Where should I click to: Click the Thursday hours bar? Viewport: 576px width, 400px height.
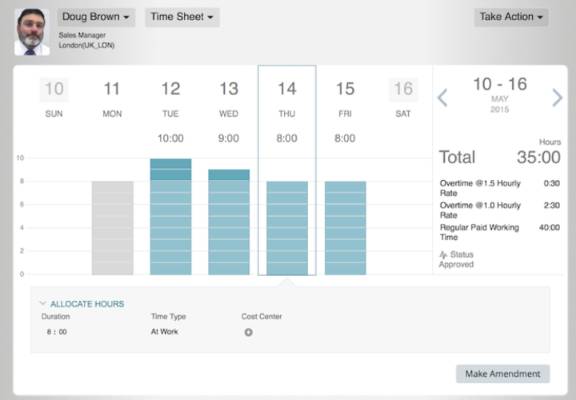tap(287, 228)
